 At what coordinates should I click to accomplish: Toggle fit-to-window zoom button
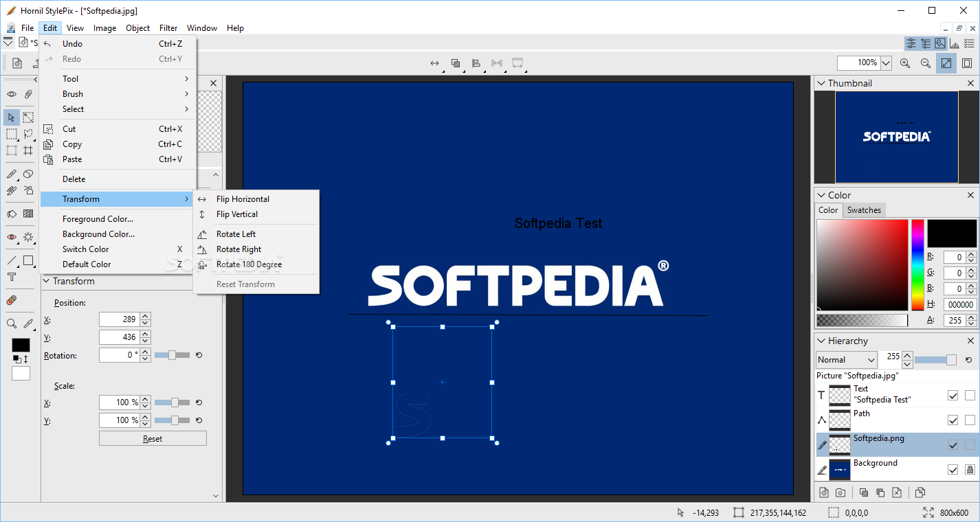tap(946, 63)
